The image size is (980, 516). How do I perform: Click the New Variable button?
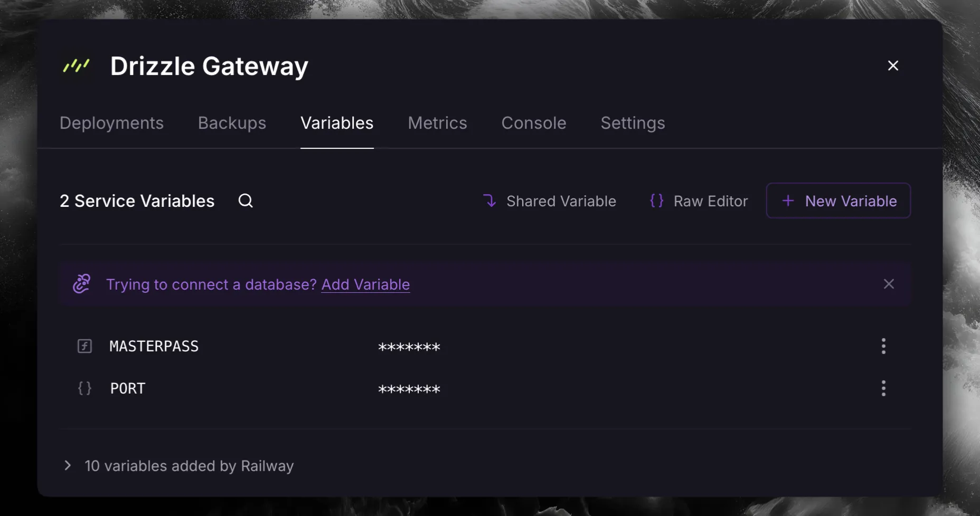(838, 200)
